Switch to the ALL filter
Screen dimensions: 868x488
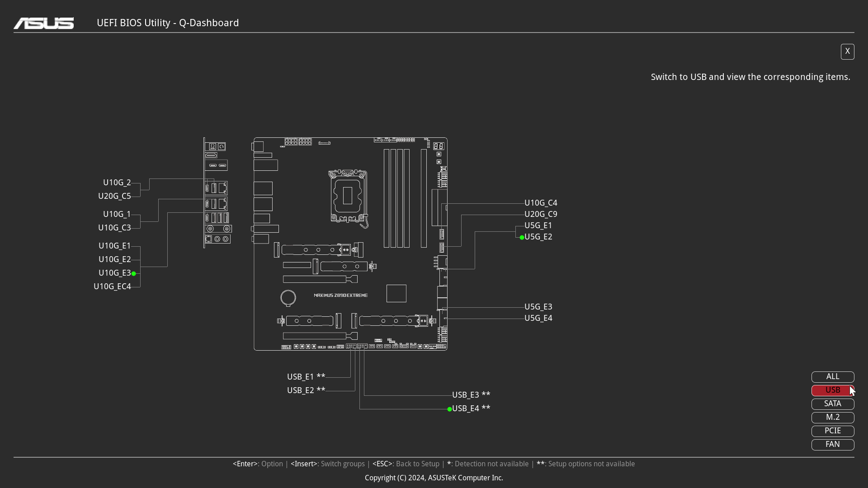coord(833,377)
